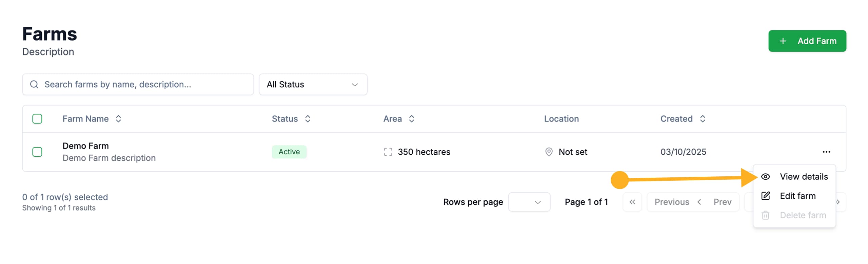
Task: Open the All Status filter dropdown
Action: 313,84
